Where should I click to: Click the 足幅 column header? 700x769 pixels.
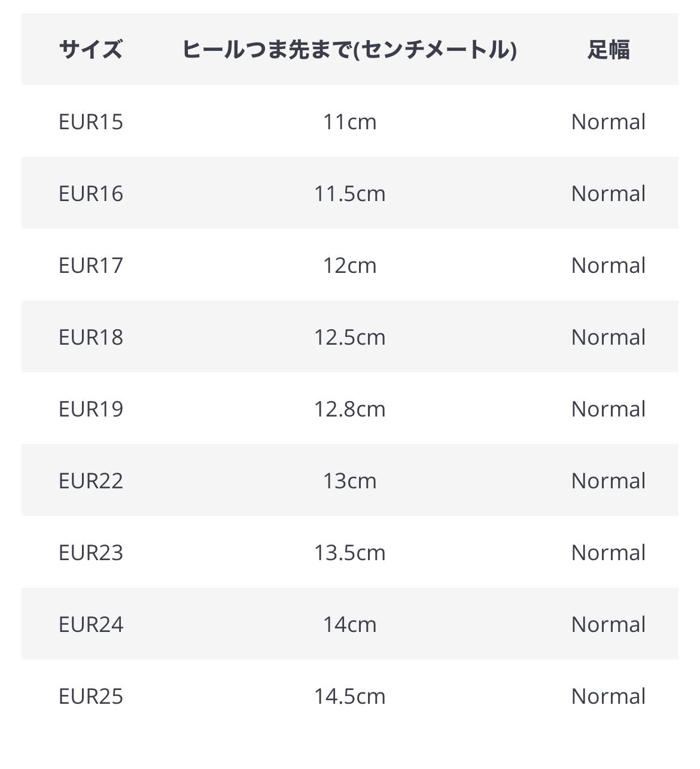point(608,49)
